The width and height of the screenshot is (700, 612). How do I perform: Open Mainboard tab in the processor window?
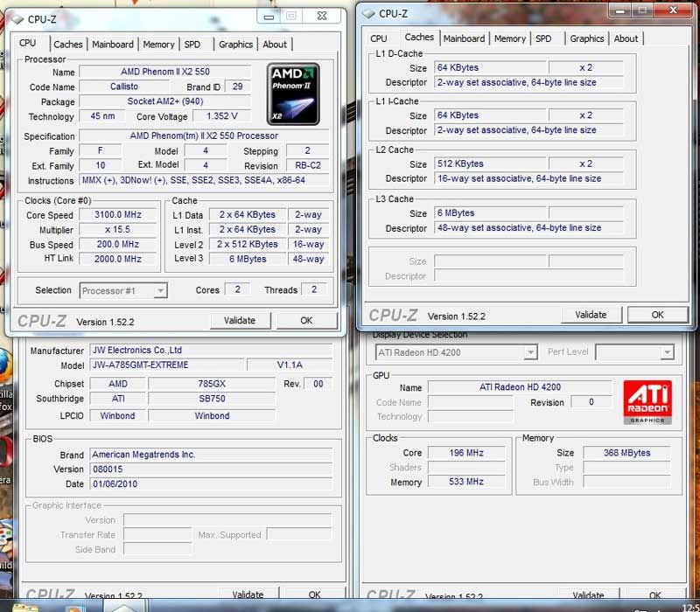[113, 45]
